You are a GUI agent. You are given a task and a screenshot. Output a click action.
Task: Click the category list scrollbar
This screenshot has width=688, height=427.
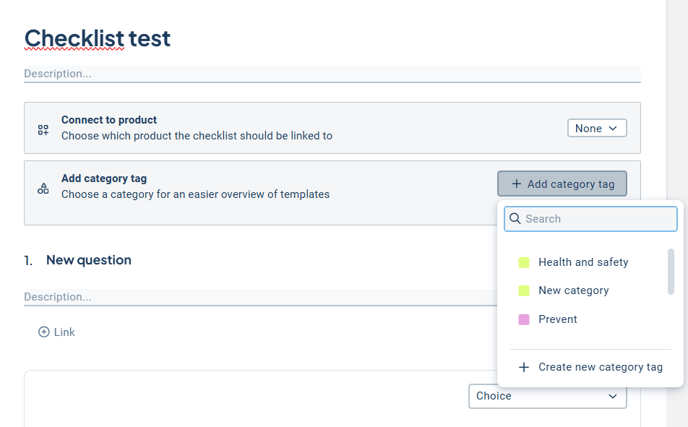click(671, 271)
